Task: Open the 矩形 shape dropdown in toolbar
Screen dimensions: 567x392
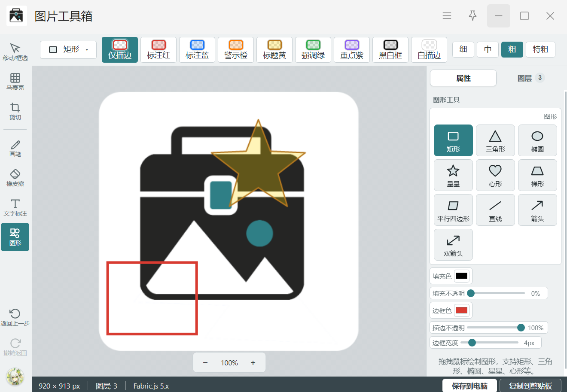Action: [68, 49]
